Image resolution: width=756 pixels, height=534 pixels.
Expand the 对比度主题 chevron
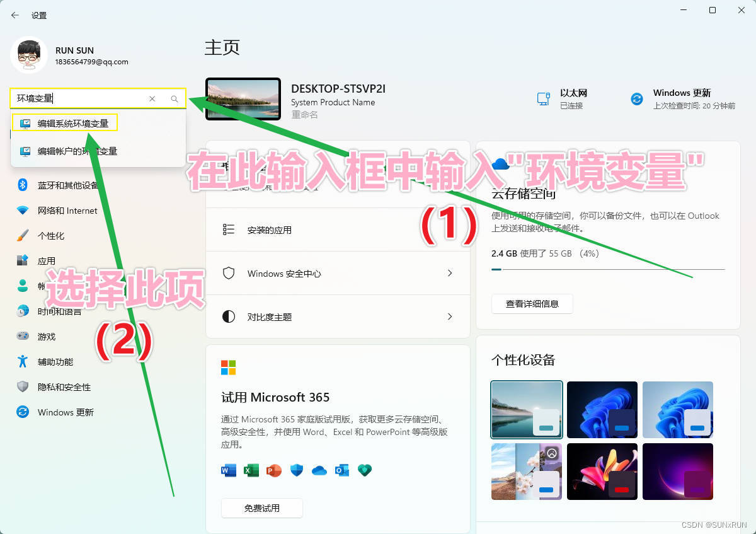[x=450, y=316]
